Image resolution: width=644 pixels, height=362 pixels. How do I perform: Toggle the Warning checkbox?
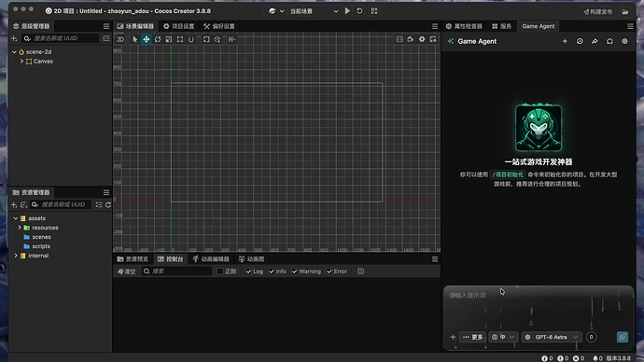pos(295,271)
